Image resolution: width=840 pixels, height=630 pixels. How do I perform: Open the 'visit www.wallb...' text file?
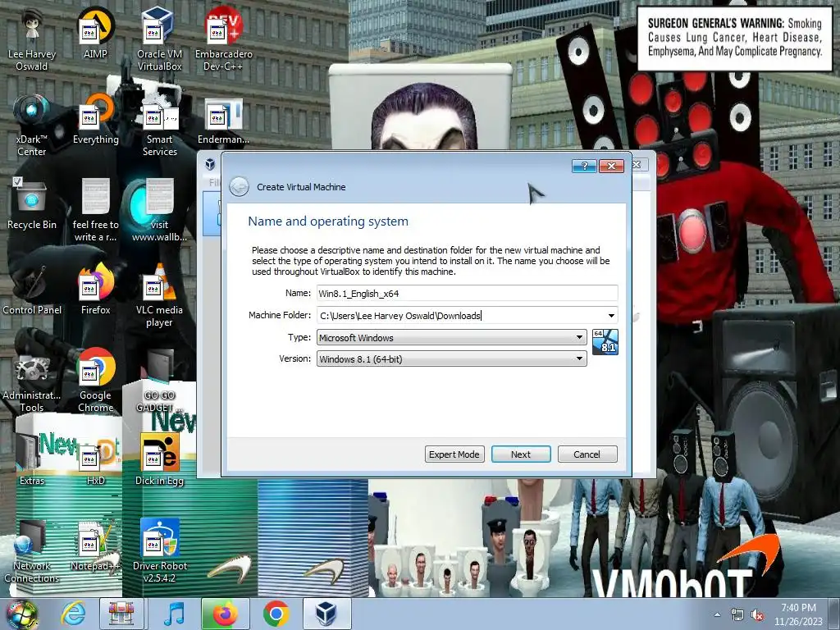click(159, 210)
